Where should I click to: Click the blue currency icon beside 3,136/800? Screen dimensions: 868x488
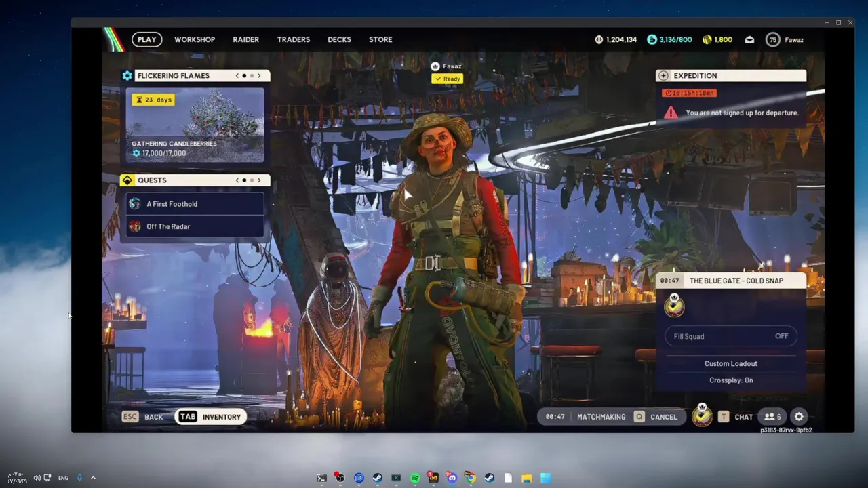(652, 39)
